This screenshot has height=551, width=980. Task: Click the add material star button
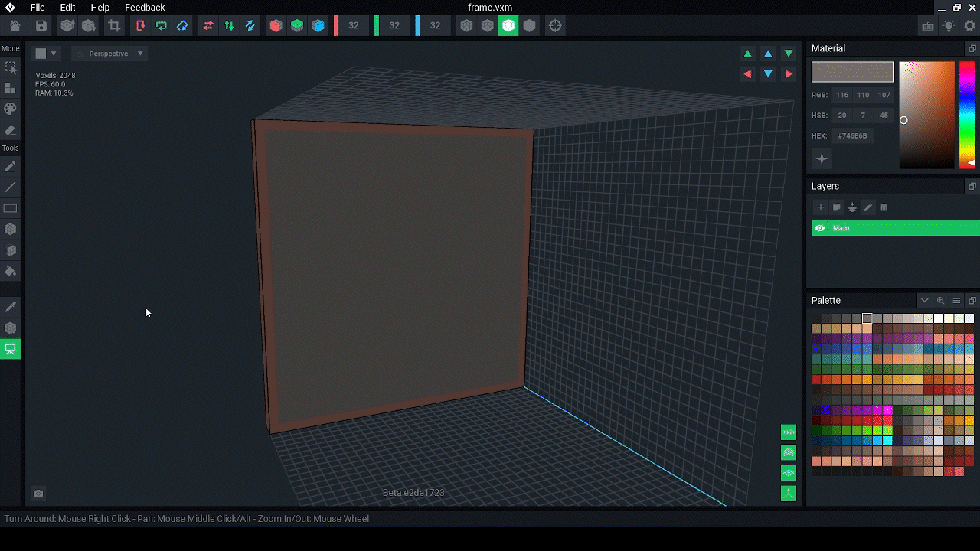[822, 159]
